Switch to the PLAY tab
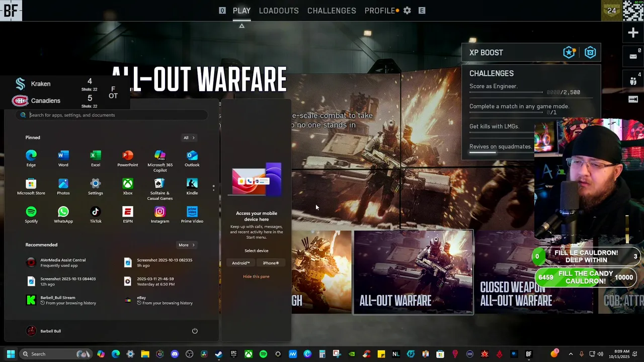The image size is (644, 362). click(242, 11)
